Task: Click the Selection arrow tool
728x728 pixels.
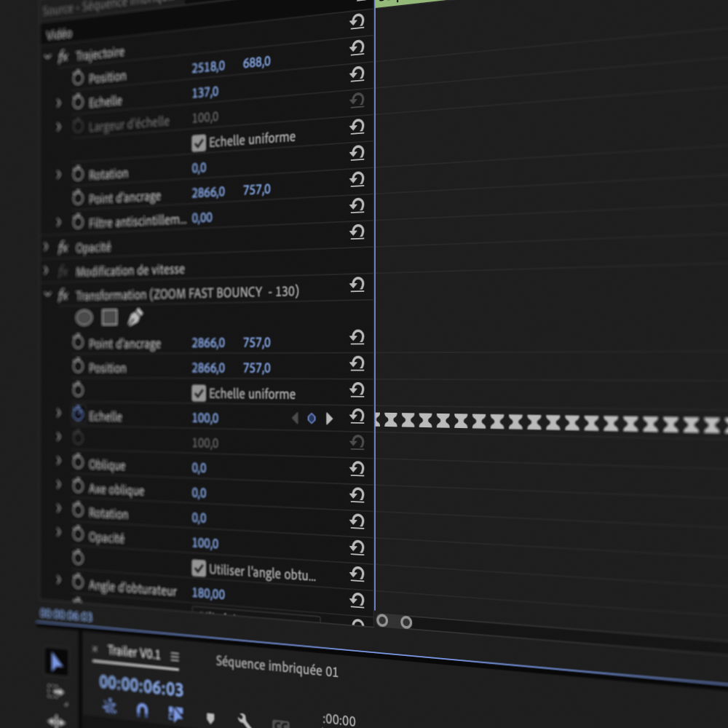Action: [56, 662]
